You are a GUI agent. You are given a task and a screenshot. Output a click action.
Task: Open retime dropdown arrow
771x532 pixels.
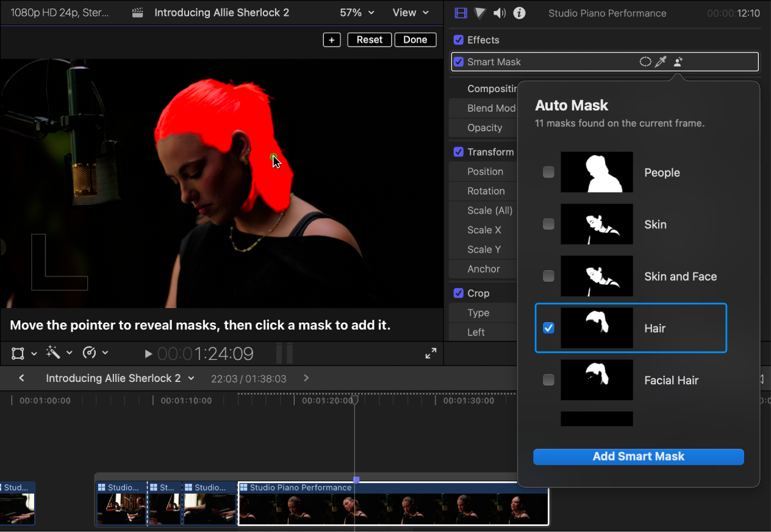pyautogui.click(x=105, y=353)
